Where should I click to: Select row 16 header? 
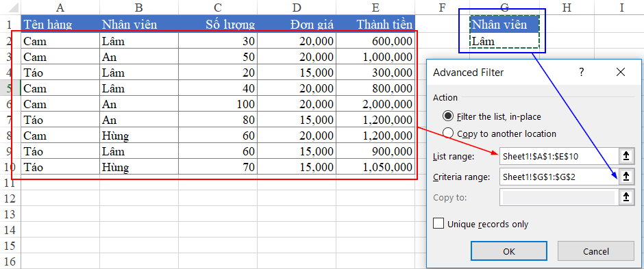click(10, 261)
